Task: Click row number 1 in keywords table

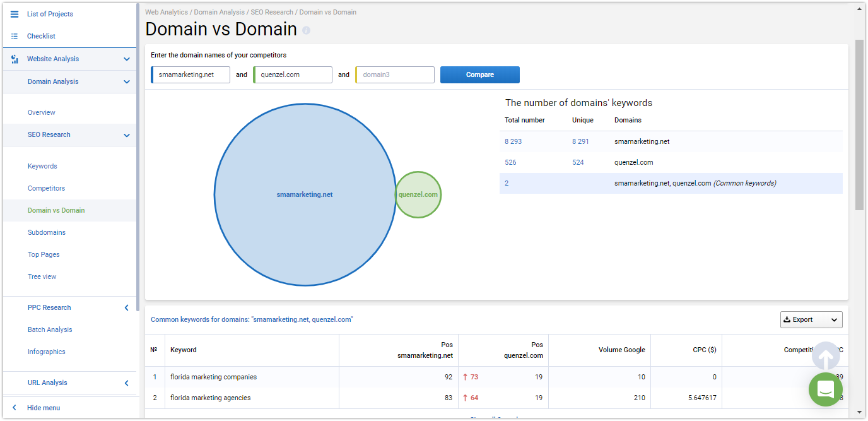Action: click(155, 377)
